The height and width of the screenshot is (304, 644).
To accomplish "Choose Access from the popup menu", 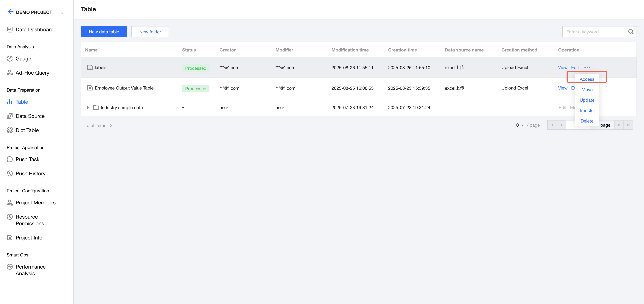I will (587, 79).
